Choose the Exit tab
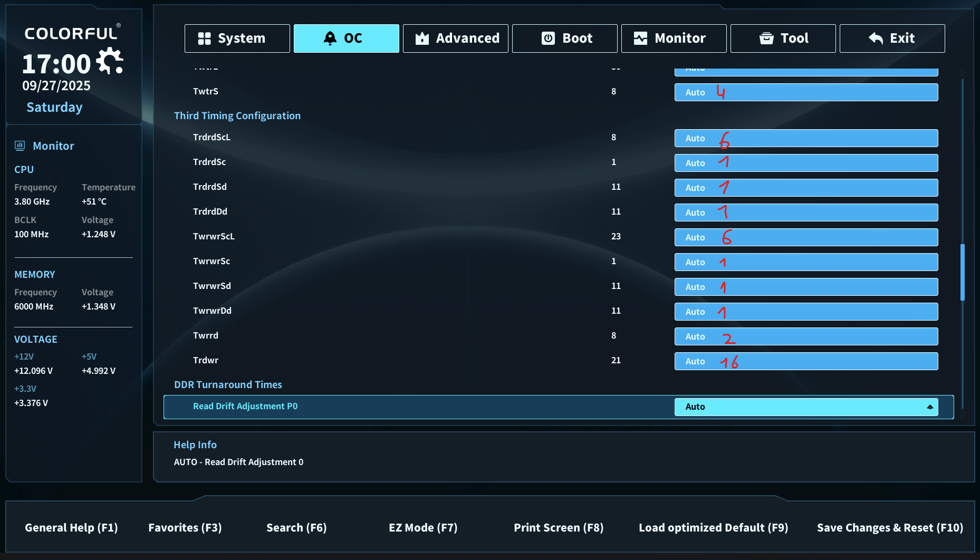Viewport: 980px width, 560px height. coord(892,38)
